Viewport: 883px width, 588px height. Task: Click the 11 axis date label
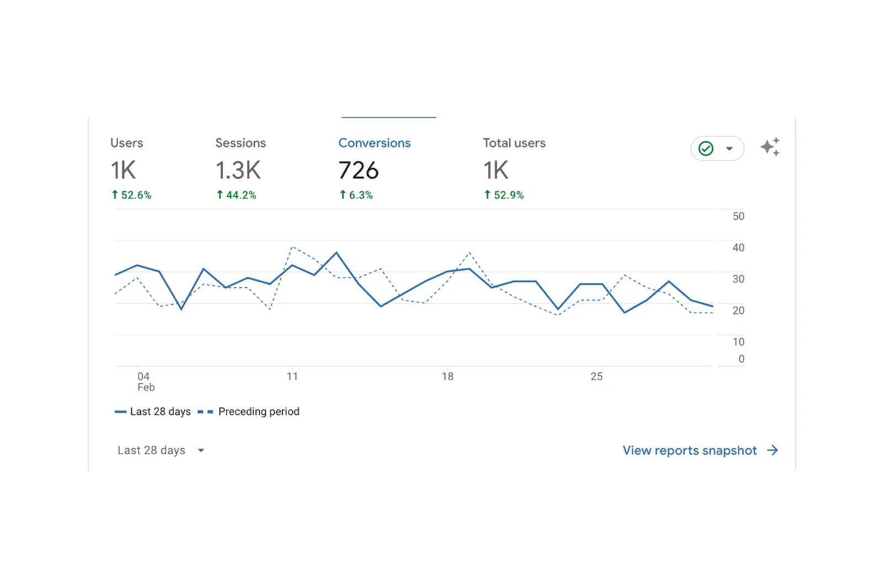tap(292, 376)
